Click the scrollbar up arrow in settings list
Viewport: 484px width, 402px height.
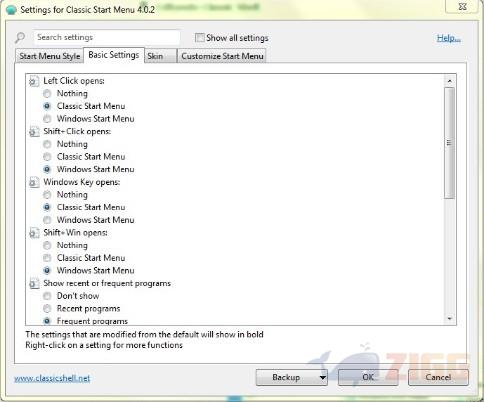click(x=449, y=81)
